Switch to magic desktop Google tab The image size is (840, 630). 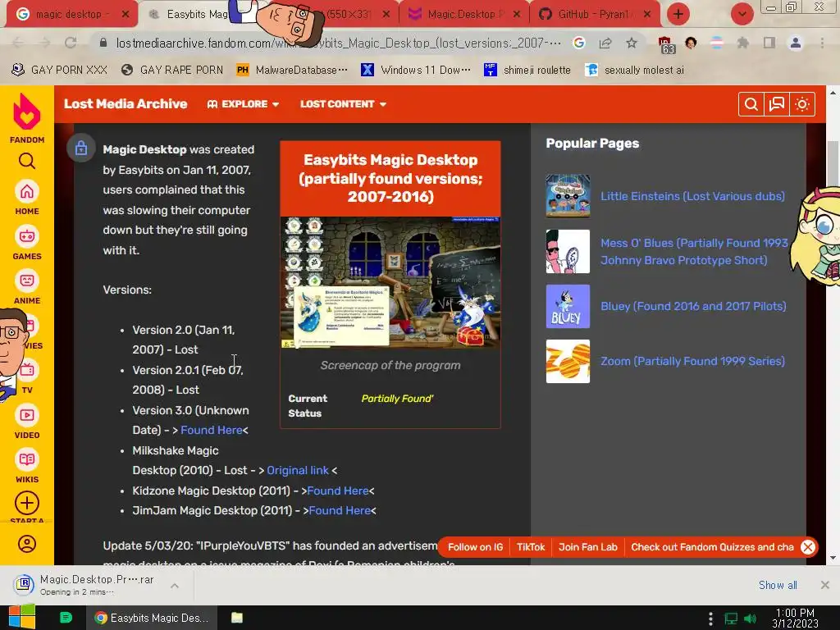[x=71, y=15]
